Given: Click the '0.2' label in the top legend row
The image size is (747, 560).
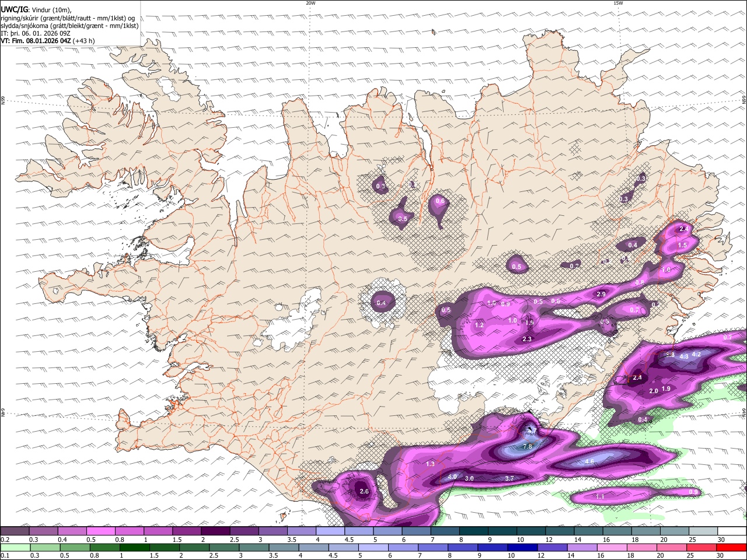Looking at the screenshot, I should (5, 540).
